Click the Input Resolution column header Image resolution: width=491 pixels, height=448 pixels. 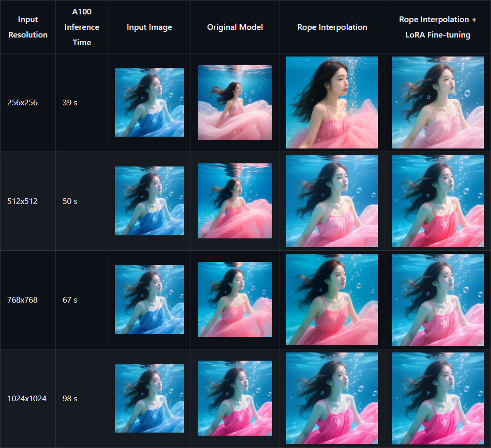[28, 27]
